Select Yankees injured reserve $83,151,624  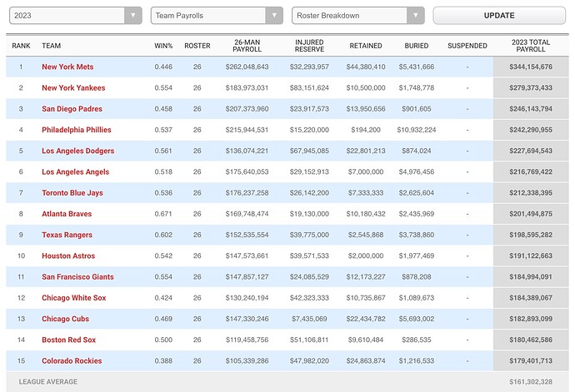[x=309, y=88]
